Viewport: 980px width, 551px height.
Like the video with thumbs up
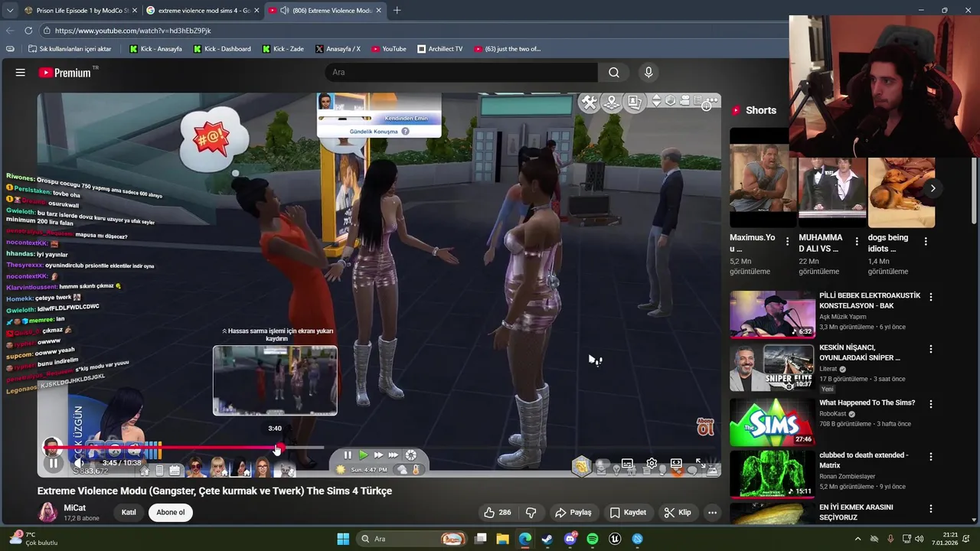(498, 513)
